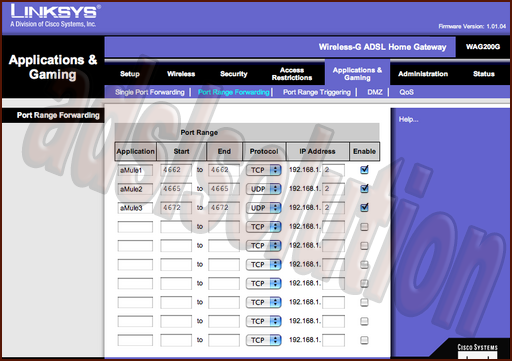Click the Start column header
The width and height of the screenshot is (512, 361).
tap(181, 151)
